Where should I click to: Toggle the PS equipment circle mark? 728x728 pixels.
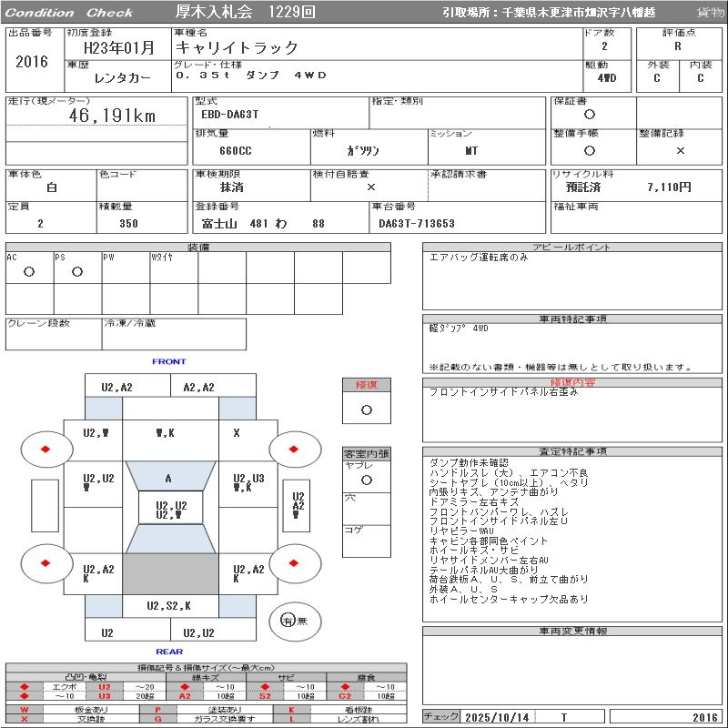click(77, 271)
